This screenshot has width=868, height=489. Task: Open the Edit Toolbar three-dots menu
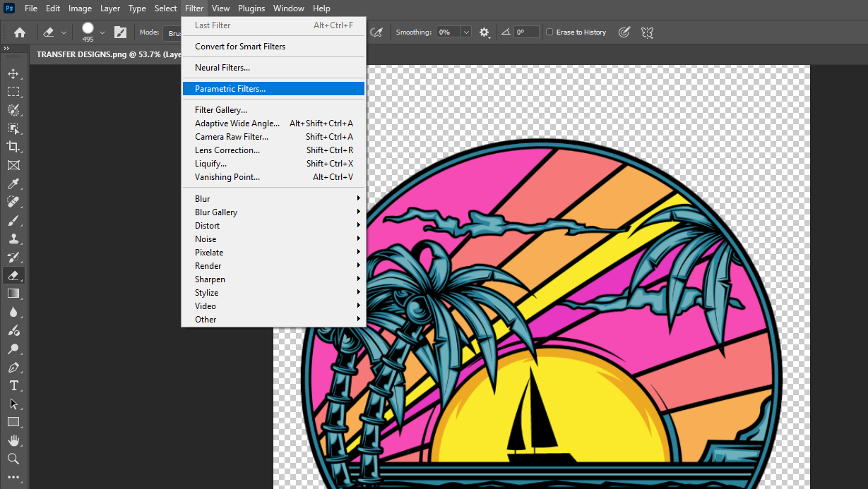(13, 477)
